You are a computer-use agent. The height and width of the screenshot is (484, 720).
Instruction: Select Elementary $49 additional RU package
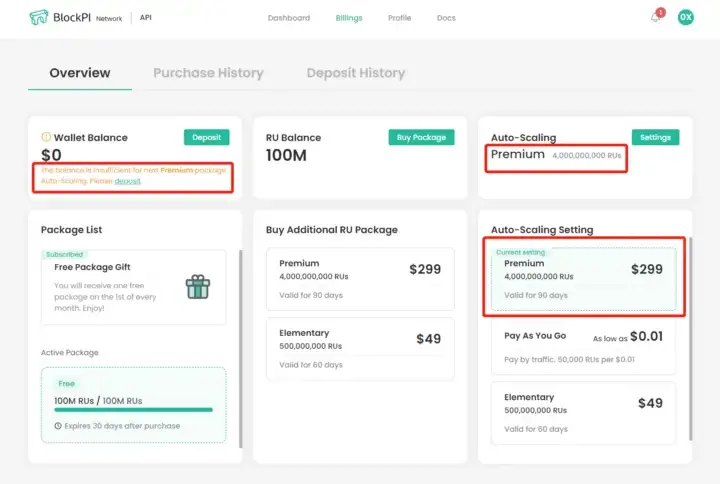pos(360,349)
